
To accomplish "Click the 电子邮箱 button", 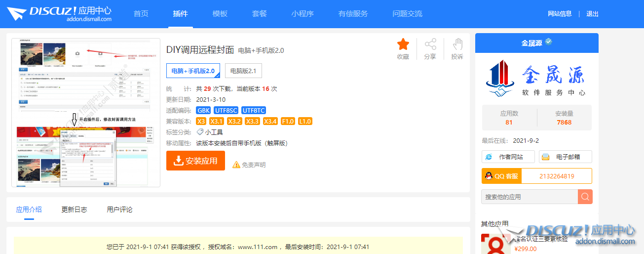I will point(566,157).
